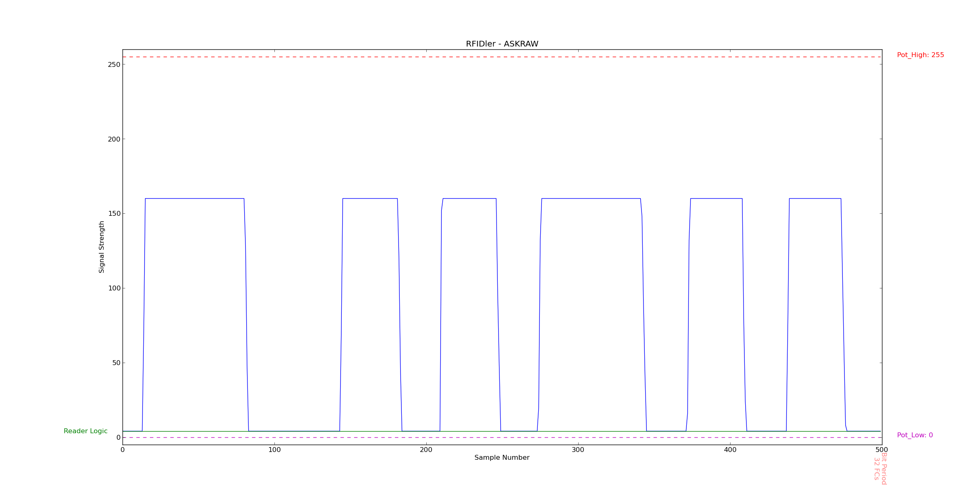Click y-axis tick label 100

[x=114, y=288]
